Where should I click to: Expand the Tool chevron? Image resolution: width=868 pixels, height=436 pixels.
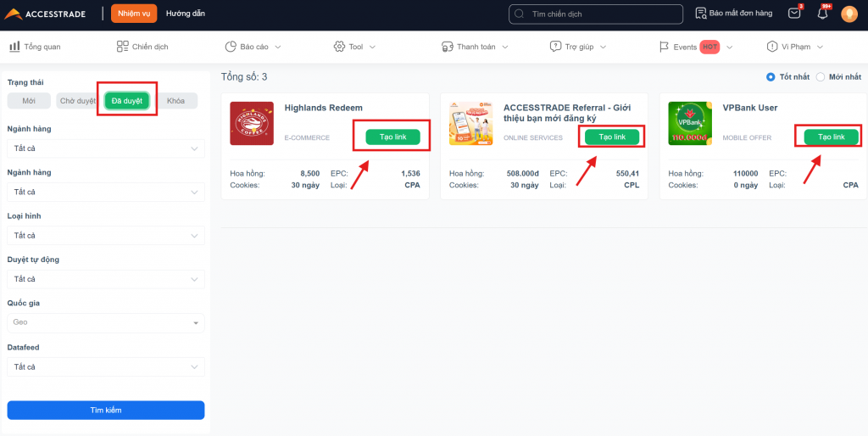373,48
